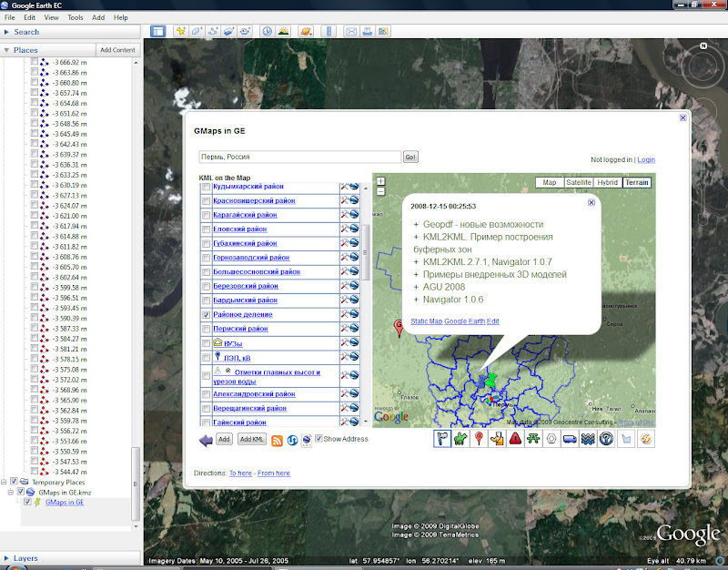Click the KML list scrollbar thumb
Image resolution: width=728 pixels, height=570 pixels.
tap(365, 252)
